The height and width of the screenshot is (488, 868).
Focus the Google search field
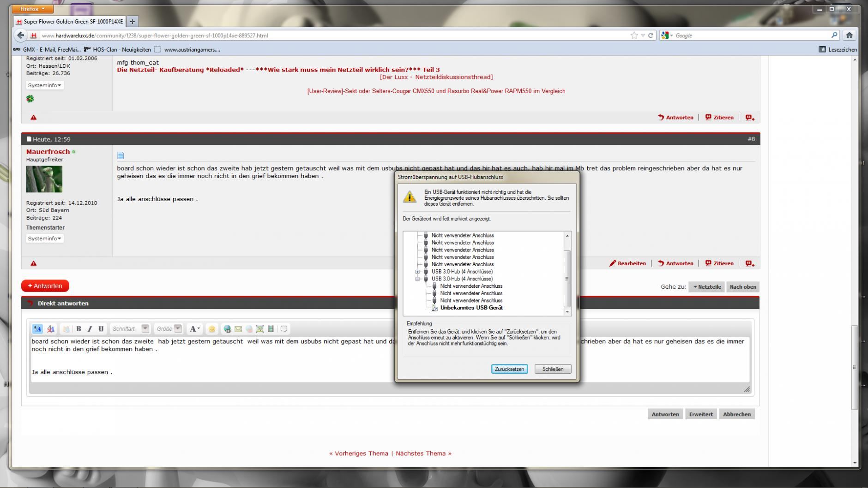pos(753,36)
